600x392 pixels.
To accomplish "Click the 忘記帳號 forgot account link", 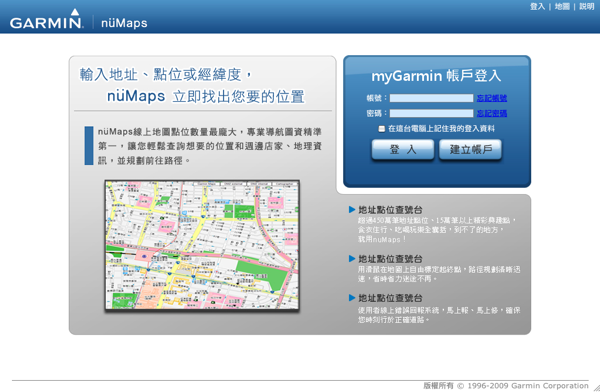I will [492, 98].
